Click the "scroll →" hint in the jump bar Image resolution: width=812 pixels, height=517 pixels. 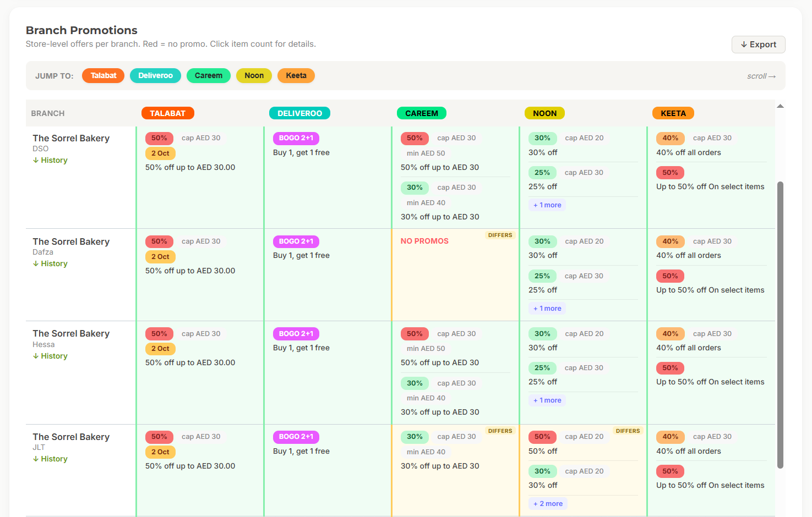761,76
